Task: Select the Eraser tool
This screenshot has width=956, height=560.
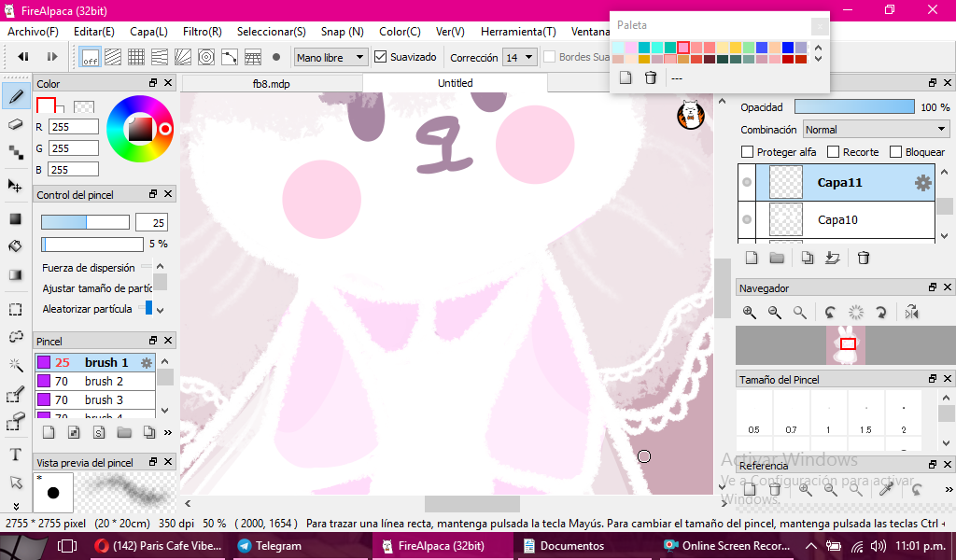Action: pyautogui.click(x=16, y=124)
